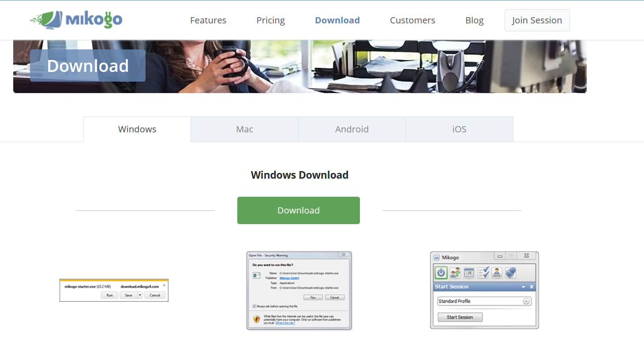The width and height of the screenshot is (644, 356).
Task: Click the Security Warning dialog thumbnail
Action: (x=299, y=291)
